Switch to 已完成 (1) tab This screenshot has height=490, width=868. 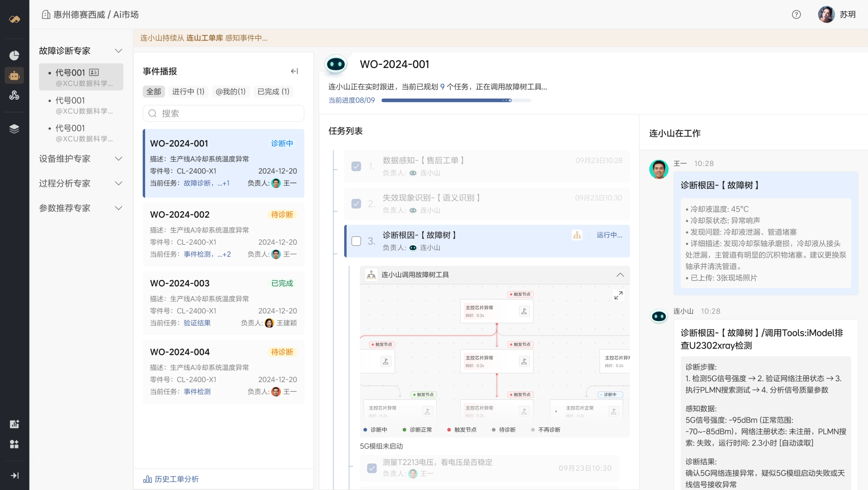point(273,91)
